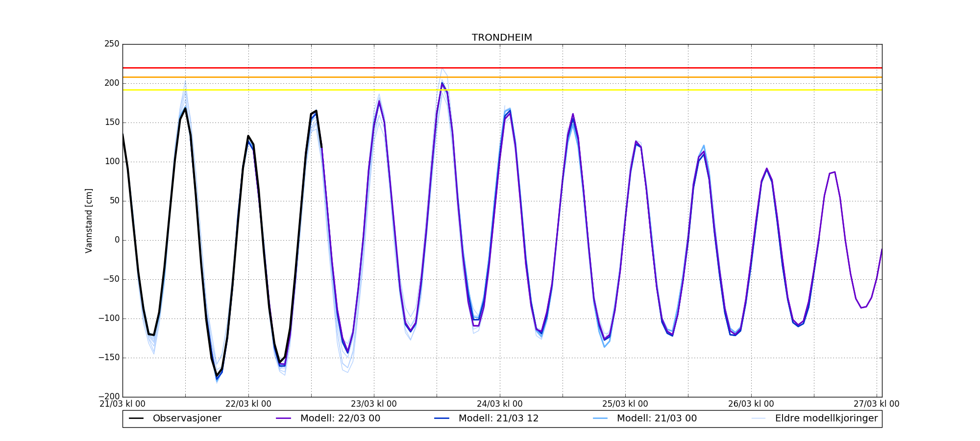This screenshot has width=980, height=441.
Task: Select the Modell: 21/03 00 legend label
Action: pyautogui.click(x=657, y=418)
